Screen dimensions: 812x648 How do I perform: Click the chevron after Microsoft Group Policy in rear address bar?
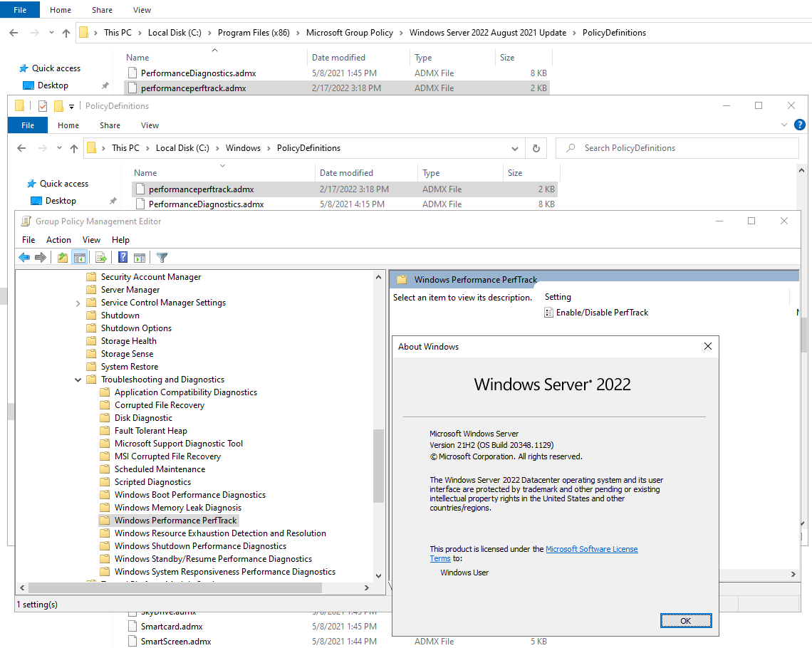[401, 33]
